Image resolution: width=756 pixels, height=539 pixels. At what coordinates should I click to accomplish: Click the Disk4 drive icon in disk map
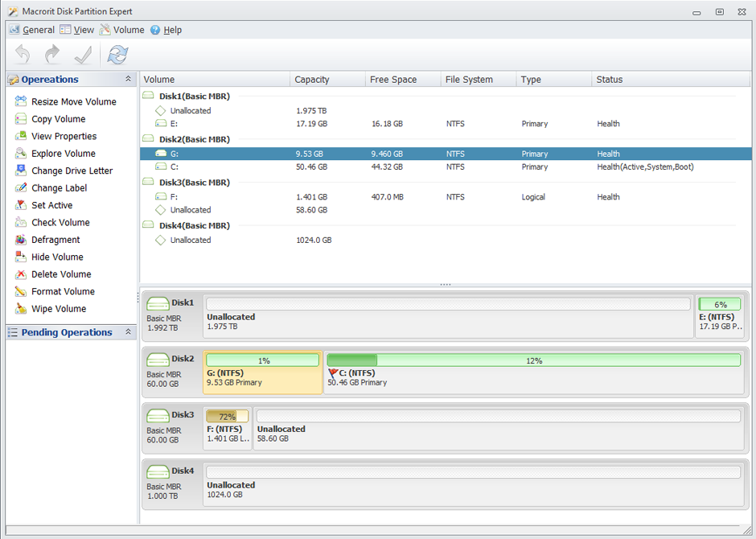(x=158, y=471)
